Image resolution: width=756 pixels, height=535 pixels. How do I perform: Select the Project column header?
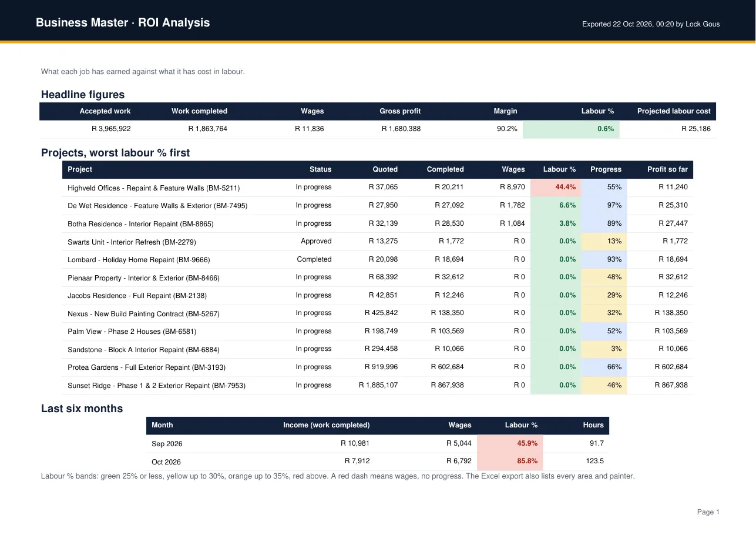pyautogui.click(x=80, y=169)
